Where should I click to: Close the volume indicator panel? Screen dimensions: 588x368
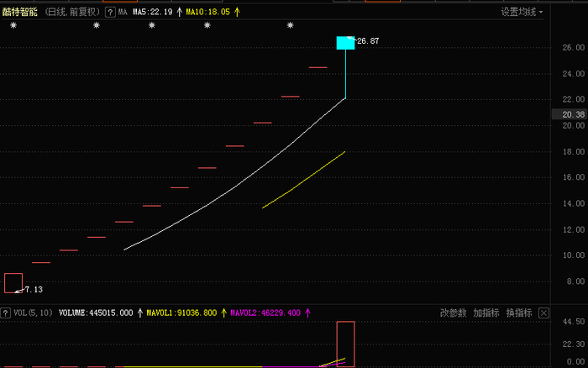[543, 313]
